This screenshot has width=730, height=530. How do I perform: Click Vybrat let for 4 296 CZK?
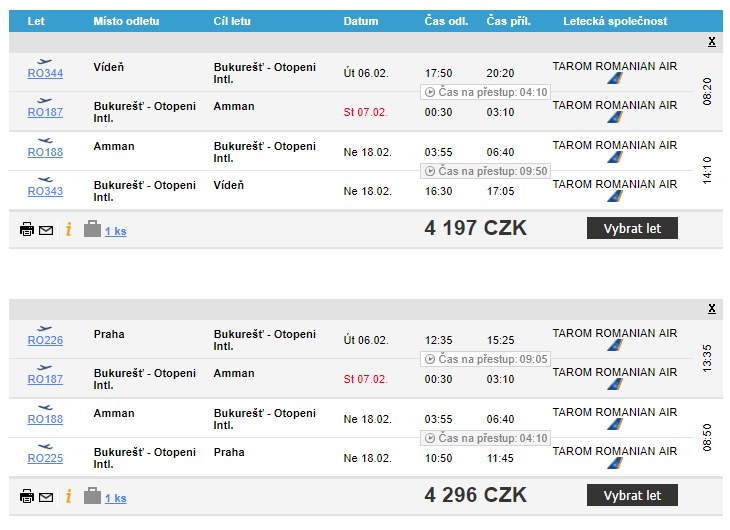point(632,495)
